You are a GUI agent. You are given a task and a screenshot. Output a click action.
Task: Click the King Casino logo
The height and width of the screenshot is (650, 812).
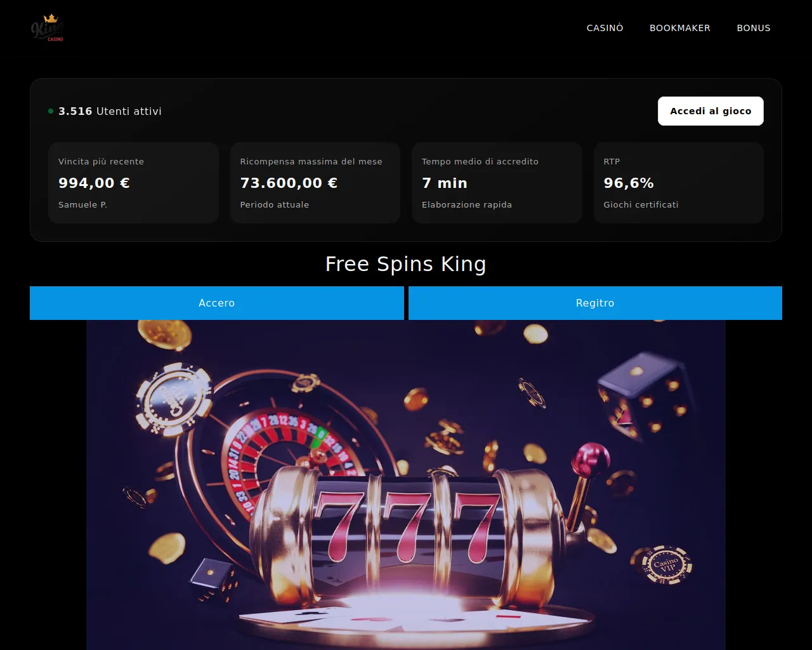48,28
